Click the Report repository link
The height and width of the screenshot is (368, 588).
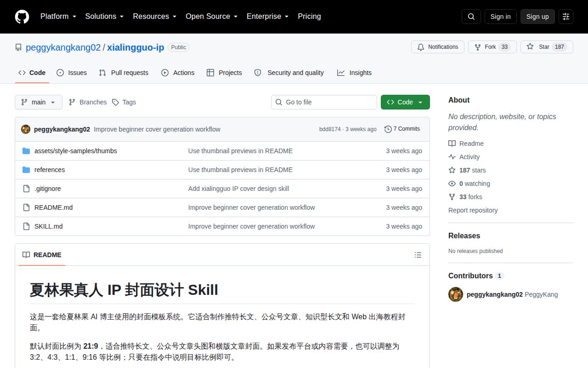click(x=473, y=210)
